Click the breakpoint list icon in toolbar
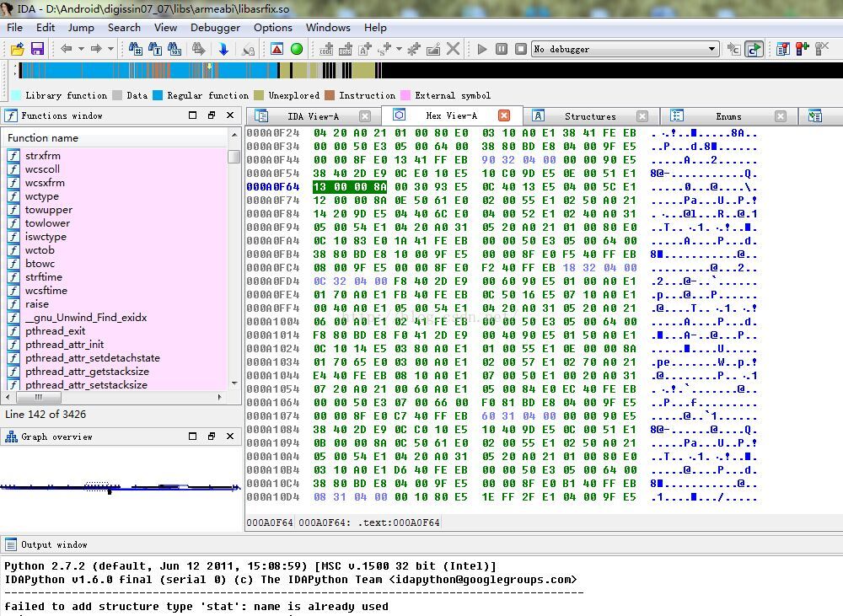 [782, 49]
